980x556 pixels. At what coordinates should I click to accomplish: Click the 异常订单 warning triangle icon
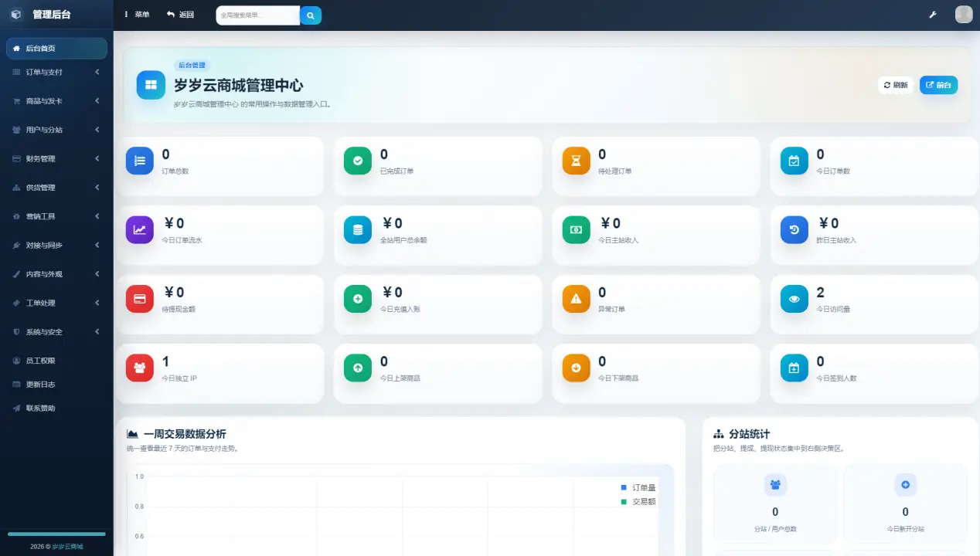pos(577,299)
